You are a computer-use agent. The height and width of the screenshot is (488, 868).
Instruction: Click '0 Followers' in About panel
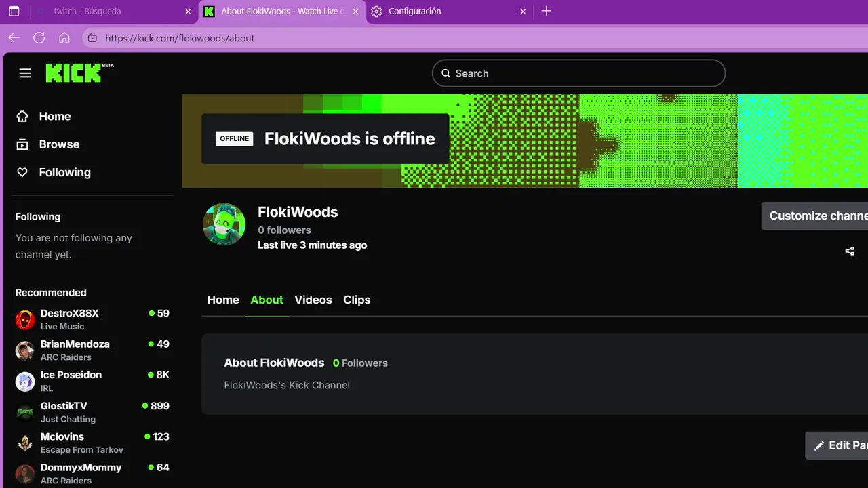[x=360, y=363]
